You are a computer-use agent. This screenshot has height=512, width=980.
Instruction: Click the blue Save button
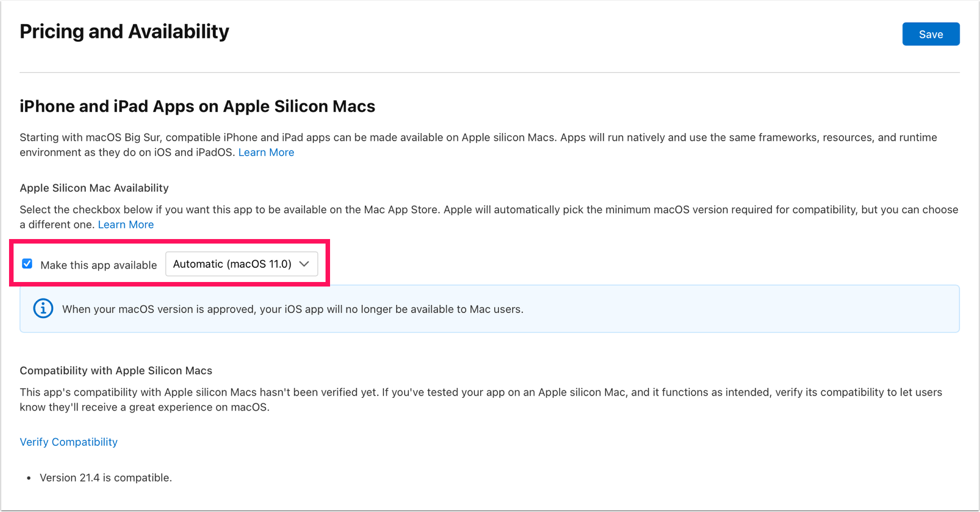pyautogui.click(x=931, y=34)
